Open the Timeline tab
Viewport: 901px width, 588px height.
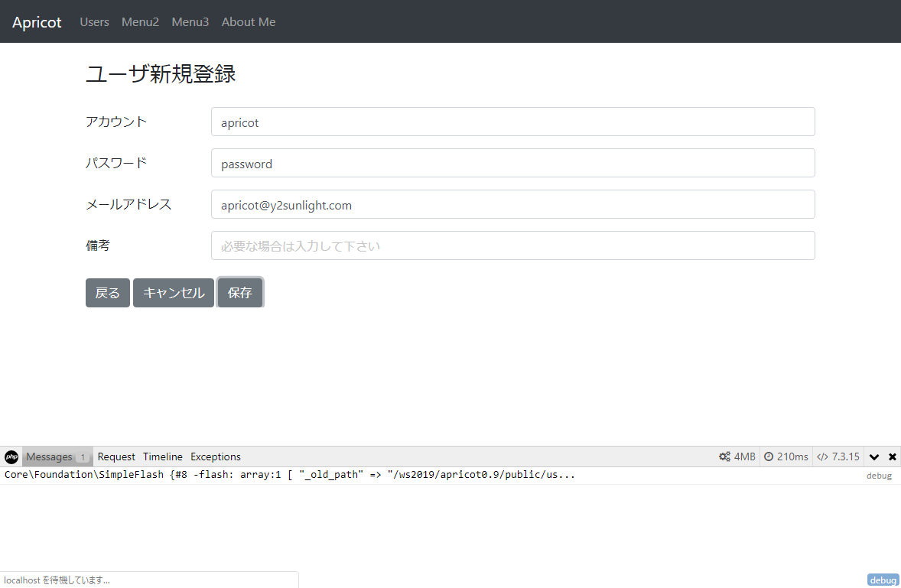pos(163,456)
